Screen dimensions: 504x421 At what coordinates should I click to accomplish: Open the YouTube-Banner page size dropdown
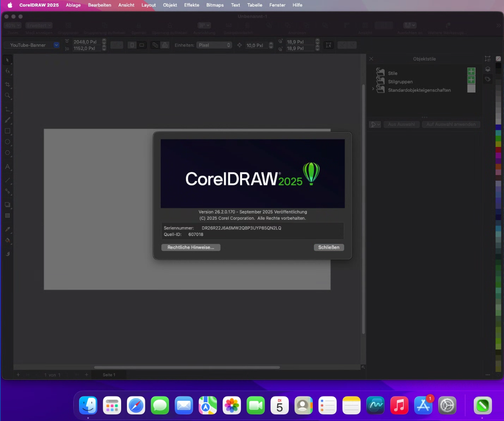pos(56,45)
